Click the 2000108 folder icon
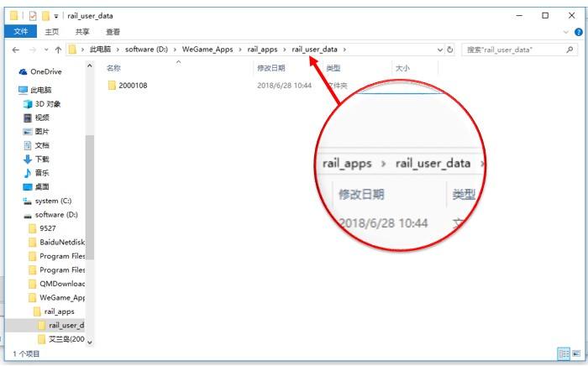The width and height of the screenshot is (588, 366). tap(112, 86)
